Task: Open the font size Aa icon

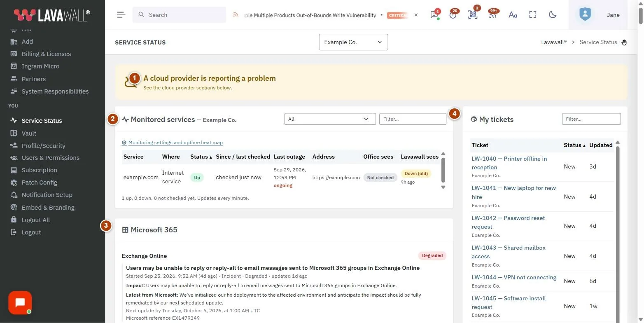Action: click(513, 15)
